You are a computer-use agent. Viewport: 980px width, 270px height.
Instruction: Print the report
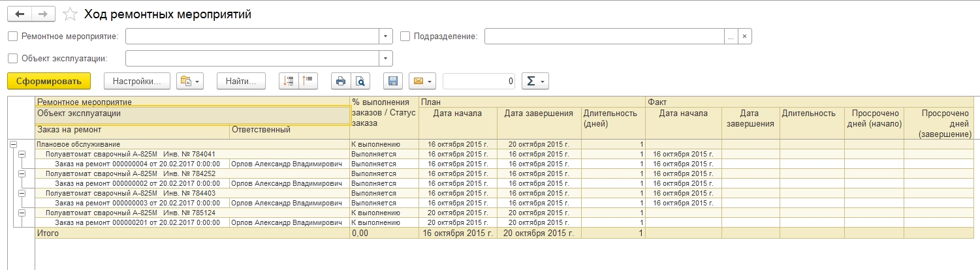[x=340, y=81]
